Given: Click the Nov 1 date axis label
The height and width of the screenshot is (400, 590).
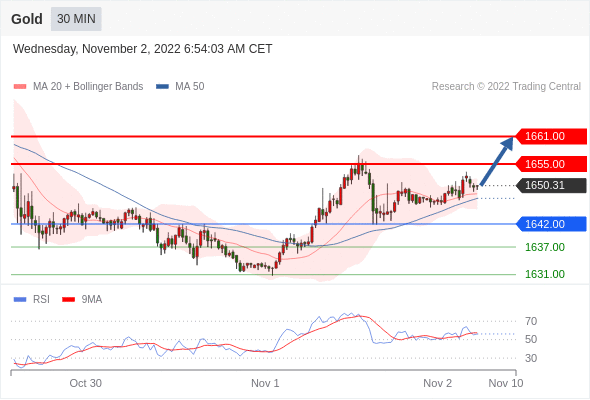Looking at the screenshot, I should click(265, 383).
